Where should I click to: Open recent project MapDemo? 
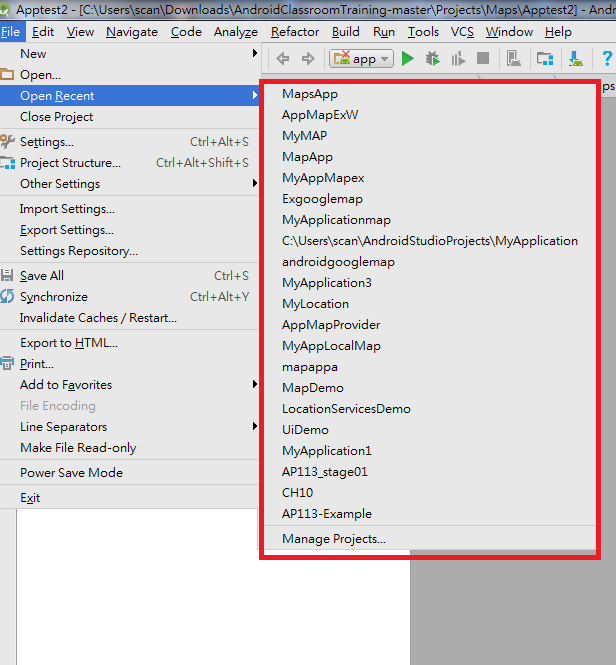(430, 388)
